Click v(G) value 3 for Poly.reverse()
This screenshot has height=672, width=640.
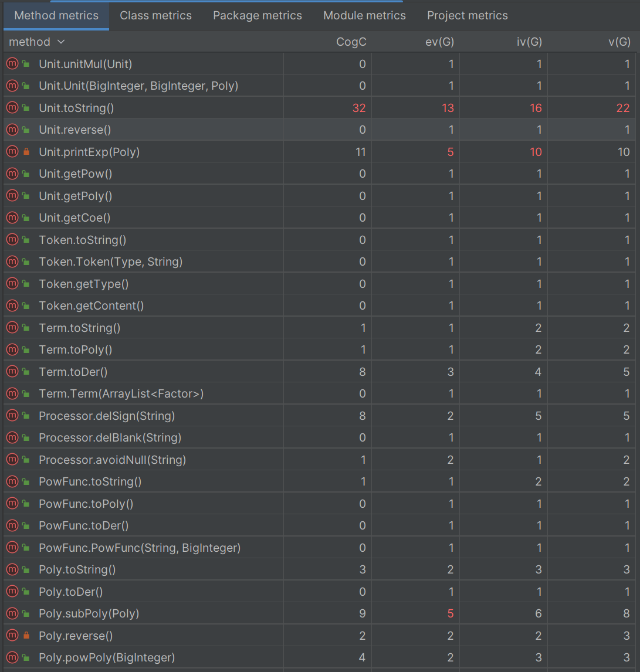click(627, 635)
